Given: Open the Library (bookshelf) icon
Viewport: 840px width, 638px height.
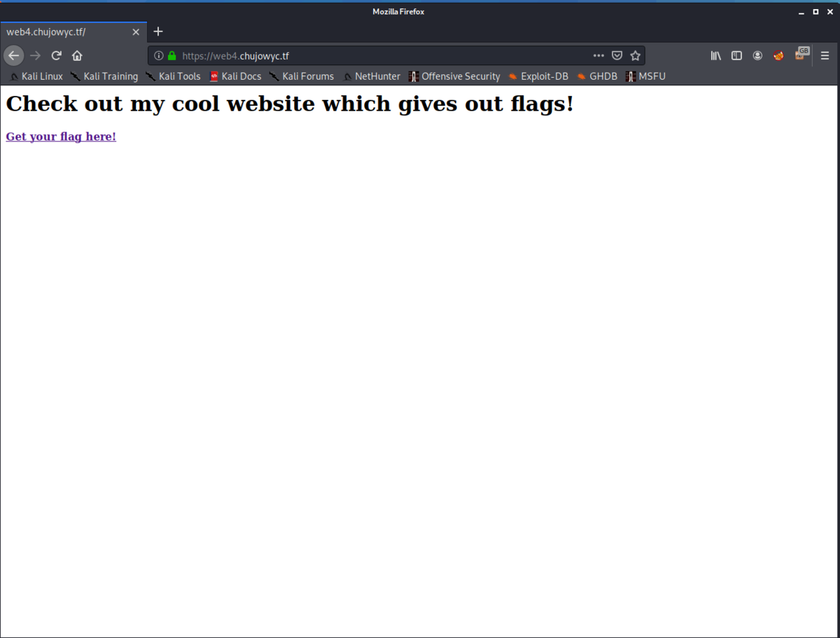Looking at the screenshot, I should [715, 55].
